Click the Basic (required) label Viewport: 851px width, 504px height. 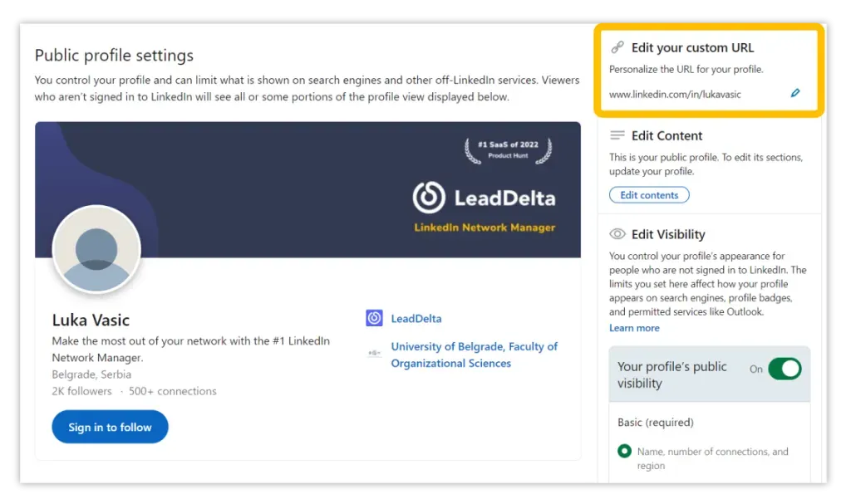656,422
